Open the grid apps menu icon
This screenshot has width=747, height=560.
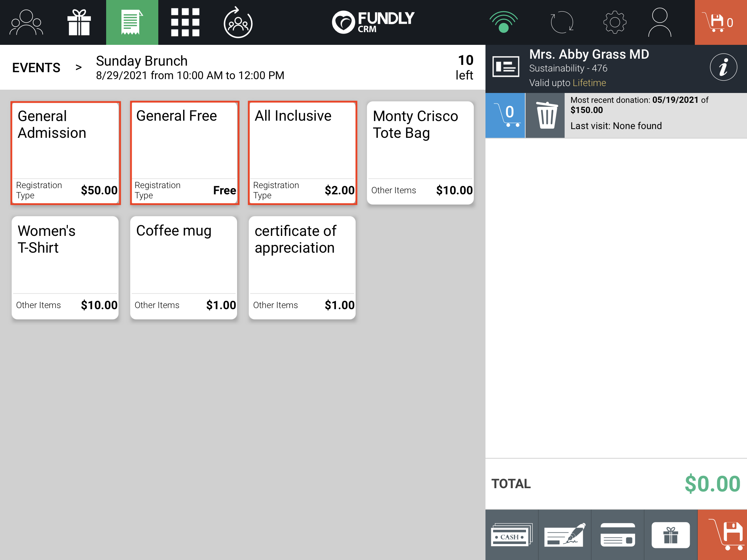[185, 23]
